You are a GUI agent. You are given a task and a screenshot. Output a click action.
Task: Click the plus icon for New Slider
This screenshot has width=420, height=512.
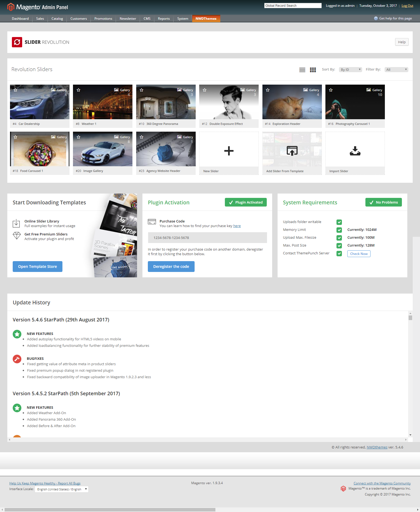pyautogui.click(x=229, y=151)
